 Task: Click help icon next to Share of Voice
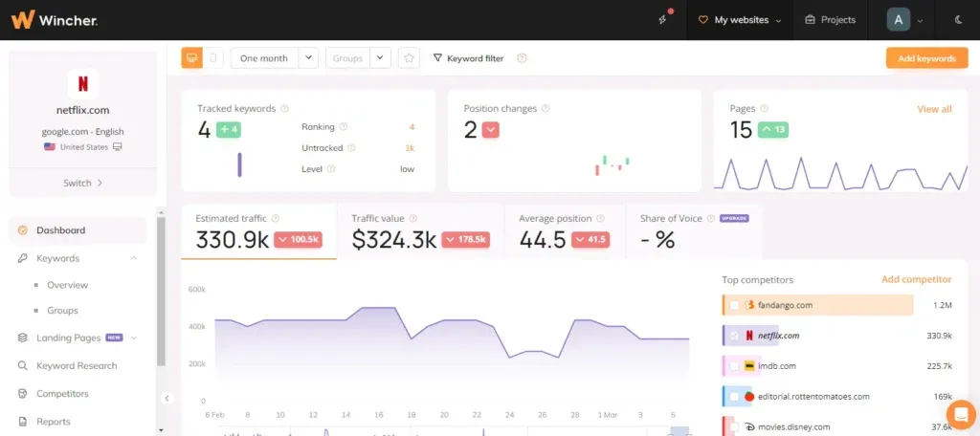pos(711,219)
